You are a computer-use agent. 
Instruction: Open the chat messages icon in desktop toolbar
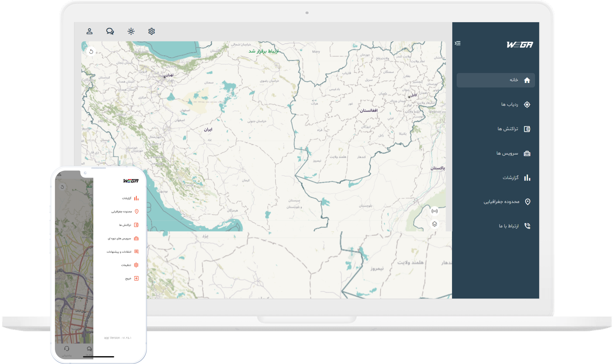pyautogui.click(x=110, y=31)
